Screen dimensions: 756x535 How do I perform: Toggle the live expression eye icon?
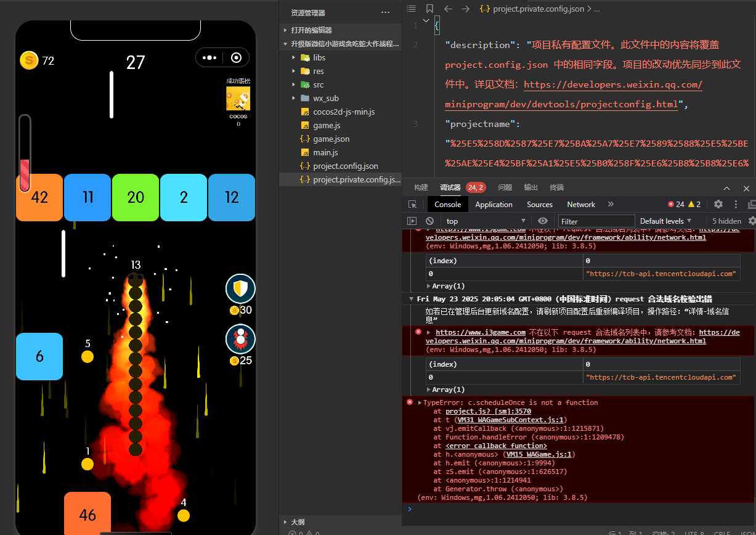(x=542, y=221)
